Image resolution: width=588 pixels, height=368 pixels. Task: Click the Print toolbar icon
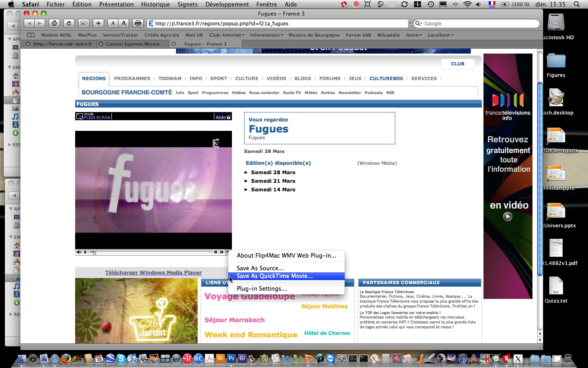pos(138,23)
